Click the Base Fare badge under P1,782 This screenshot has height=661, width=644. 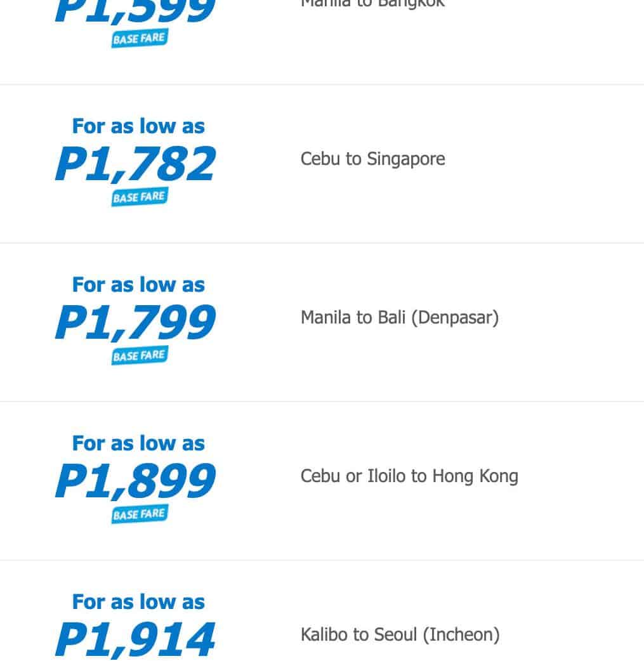coord(139,197)
